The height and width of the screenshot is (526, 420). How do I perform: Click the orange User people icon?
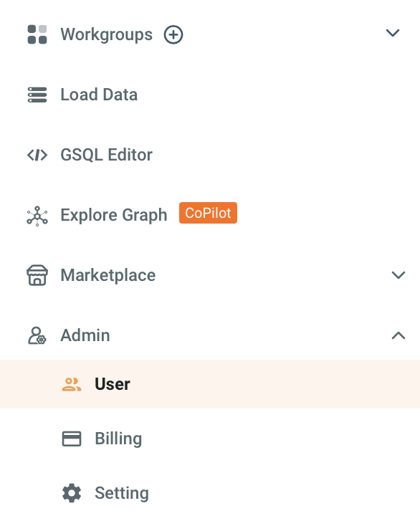pos(72,384)
